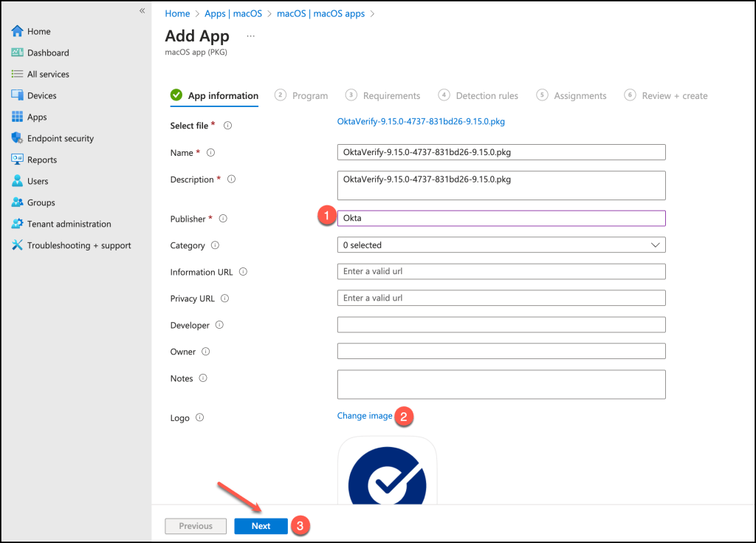
Task: Click the Information URL input field
Action: coord(501,272)
